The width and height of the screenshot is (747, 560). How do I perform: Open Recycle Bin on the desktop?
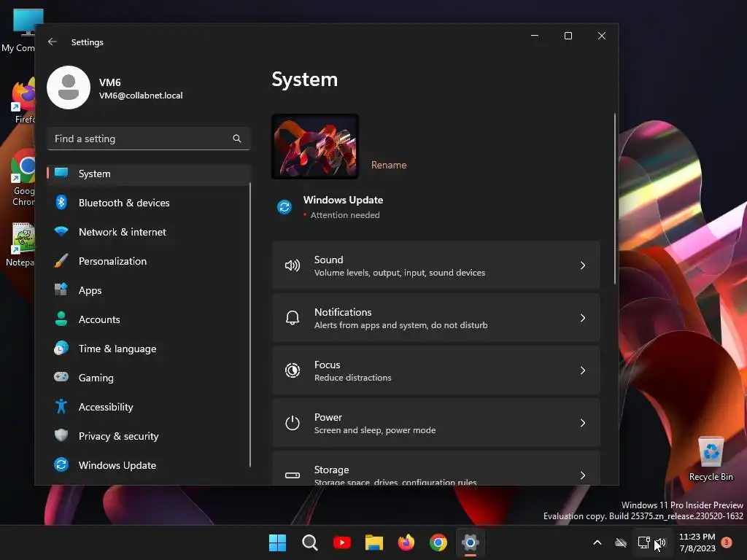tap(711, 458)
